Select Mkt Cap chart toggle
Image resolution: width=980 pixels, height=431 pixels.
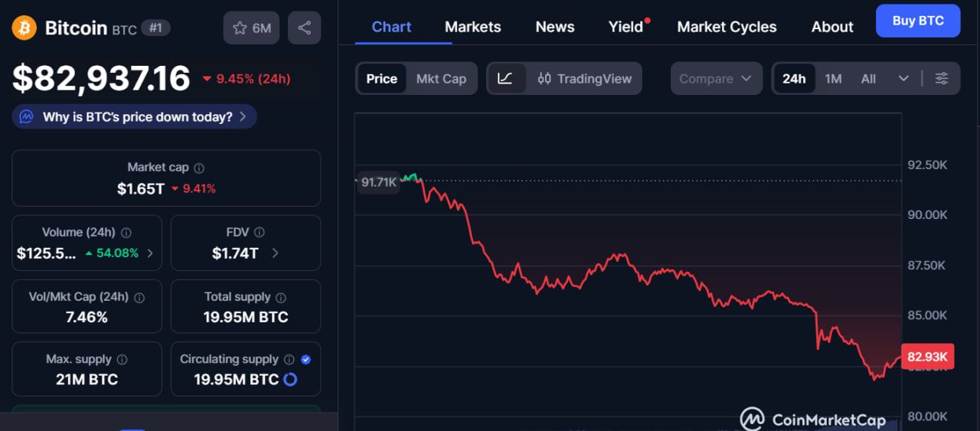pyautogui.click(x=441, y=79)
